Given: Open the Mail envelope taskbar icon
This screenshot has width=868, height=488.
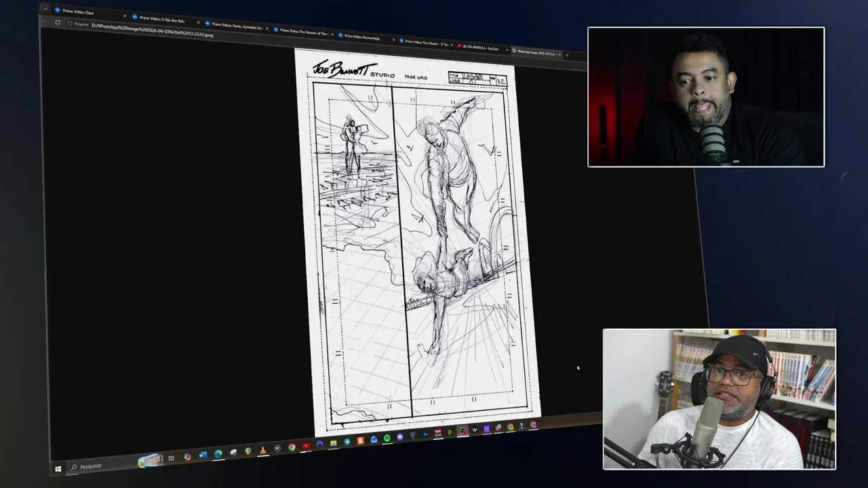Looking at the screenshot, I should coord(374,439).
